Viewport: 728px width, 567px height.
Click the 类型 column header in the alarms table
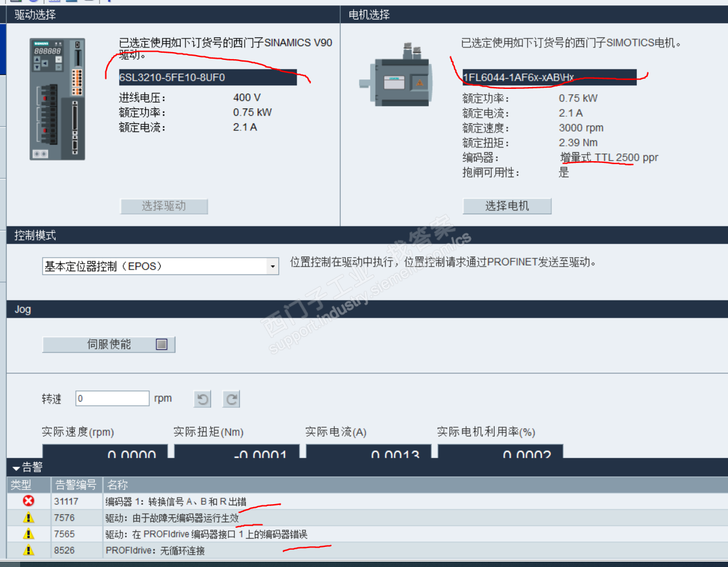click(x=29, y=485)
